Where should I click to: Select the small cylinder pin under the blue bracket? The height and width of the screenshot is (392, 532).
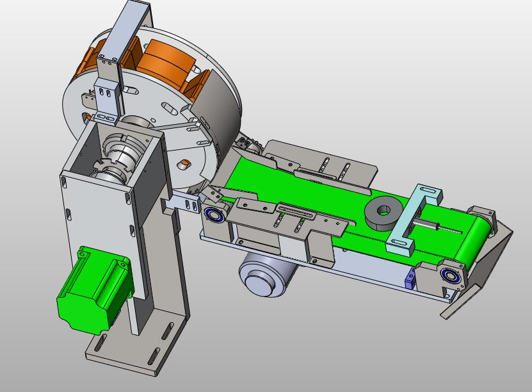pos(426,224)
